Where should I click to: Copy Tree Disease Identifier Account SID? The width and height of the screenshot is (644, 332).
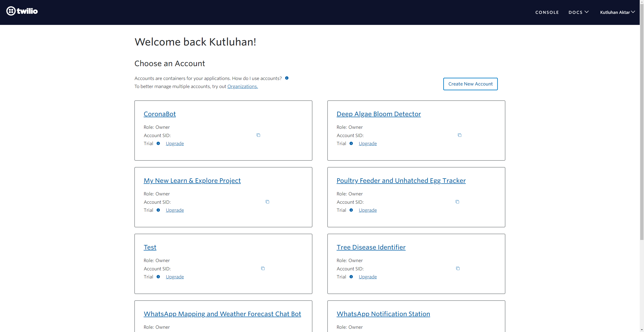[458, 268]
